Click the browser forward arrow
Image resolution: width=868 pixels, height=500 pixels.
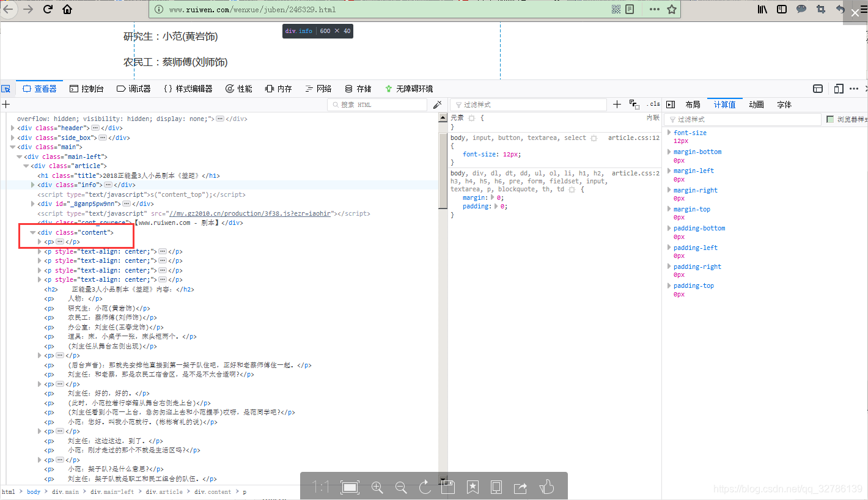pos(28,9)
